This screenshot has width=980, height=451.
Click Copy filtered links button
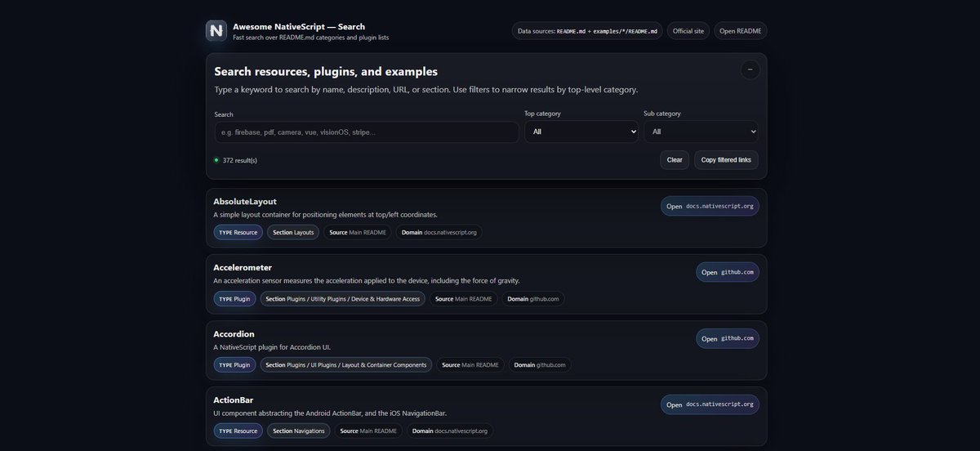tap(727, 160)
